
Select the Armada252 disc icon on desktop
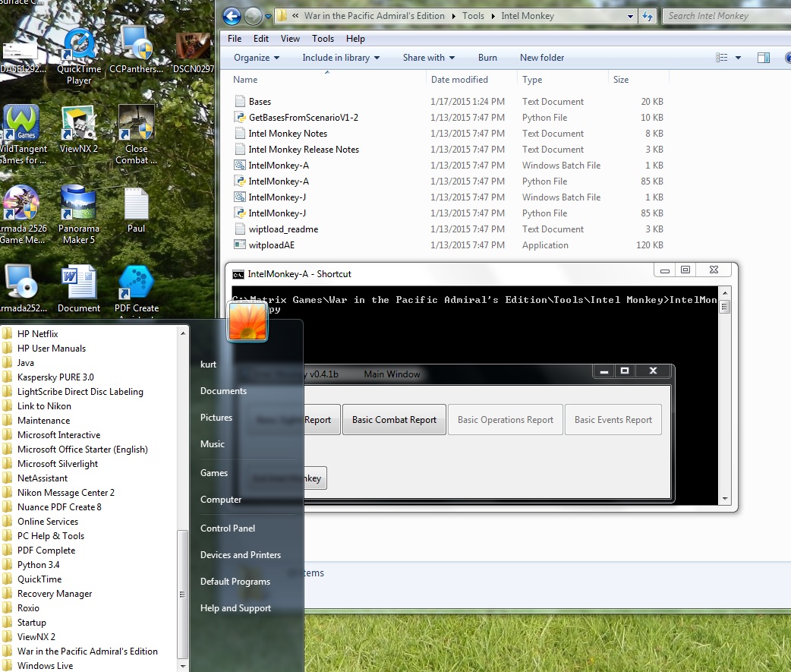(22, 289)
